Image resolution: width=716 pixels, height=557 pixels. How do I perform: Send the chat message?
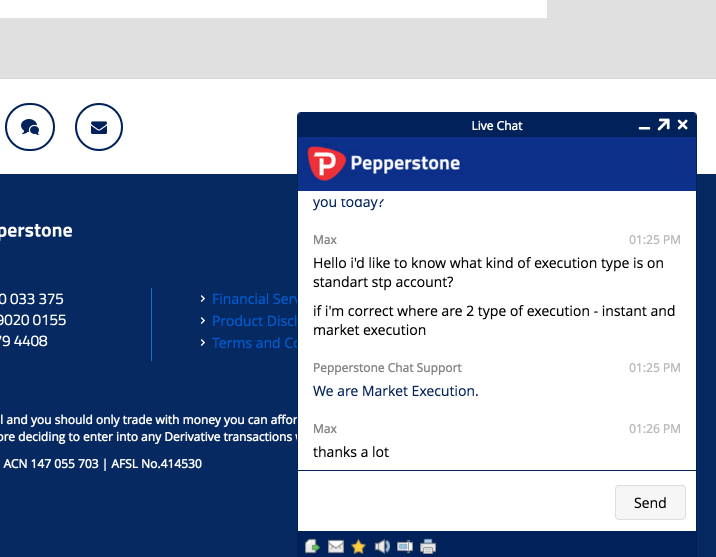[x=650, y=503]
